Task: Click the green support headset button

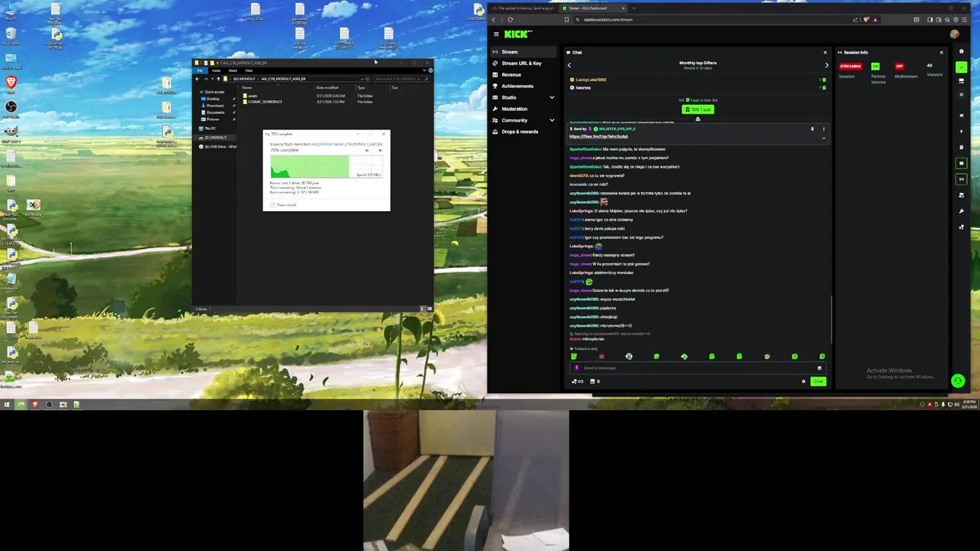Action: pyautogui.click(x=957, y=380)
